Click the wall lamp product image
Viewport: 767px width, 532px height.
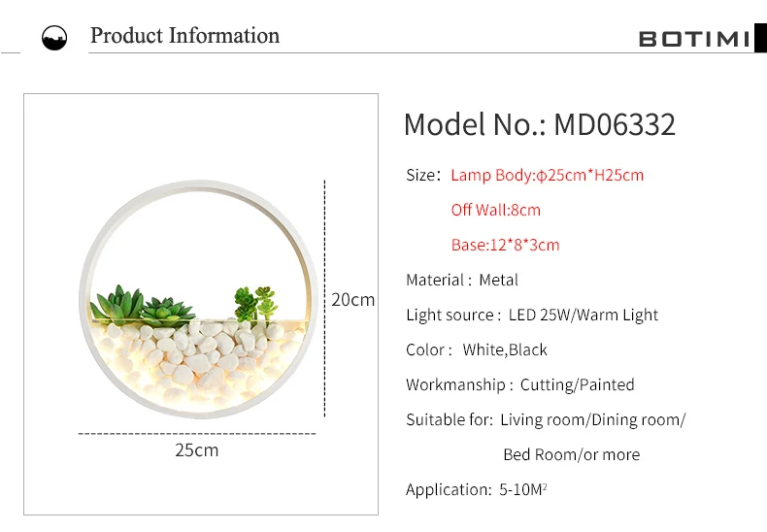click(x=199, y=299)
